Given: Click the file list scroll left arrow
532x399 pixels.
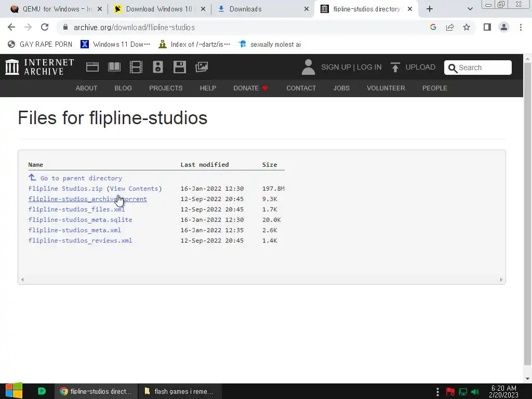Looking at the screenshot, I should point(22,280).
